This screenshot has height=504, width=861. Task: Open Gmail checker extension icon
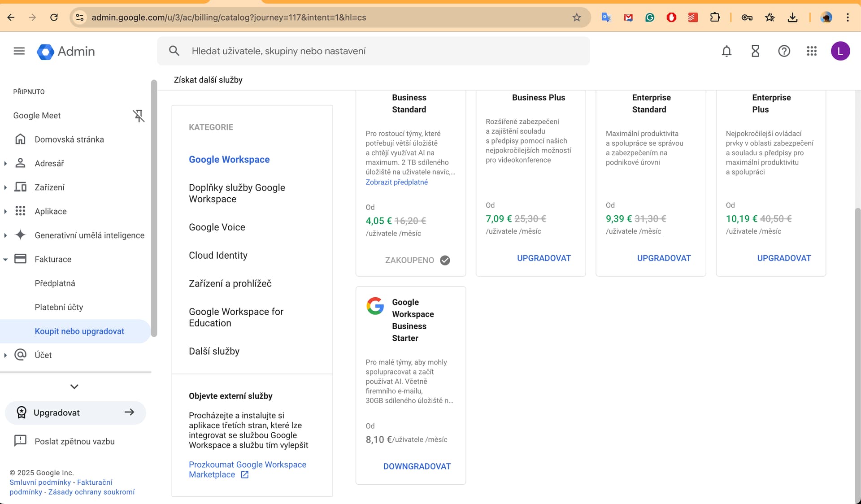coord(628,17)
